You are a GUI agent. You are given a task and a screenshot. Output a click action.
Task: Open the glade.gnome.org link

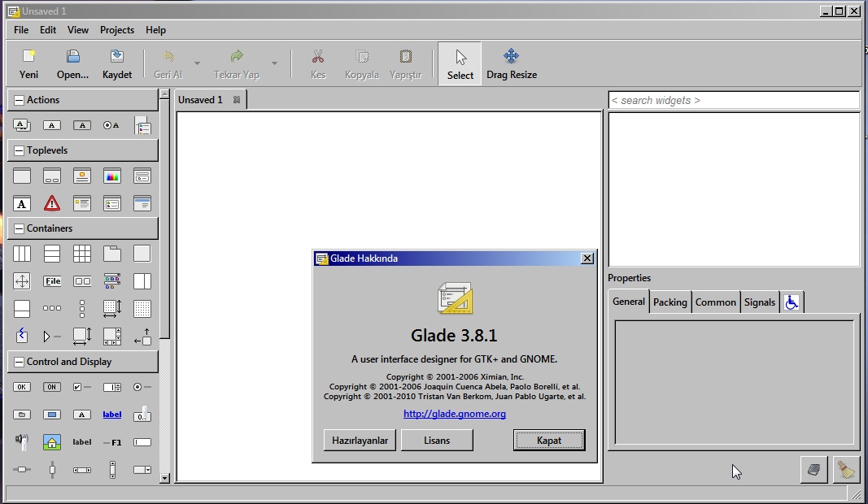455,414
